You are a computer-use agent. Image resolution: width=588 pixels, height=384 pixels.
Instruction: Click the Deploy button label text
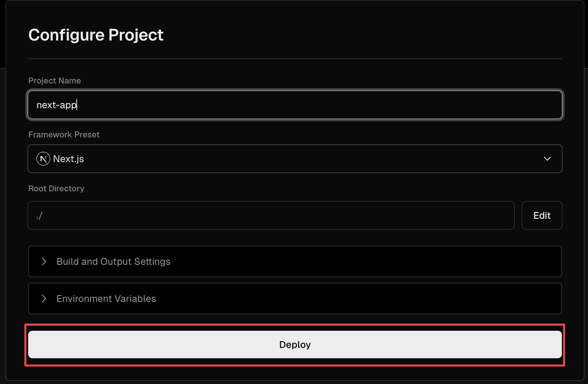tap(295, 345)
